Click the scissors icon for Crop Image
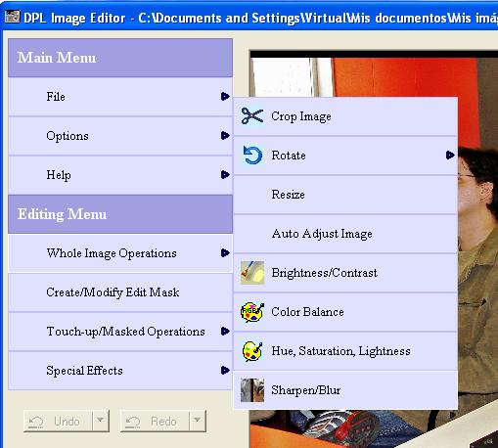This screenshot has height=448, width=498. [252, 115]
